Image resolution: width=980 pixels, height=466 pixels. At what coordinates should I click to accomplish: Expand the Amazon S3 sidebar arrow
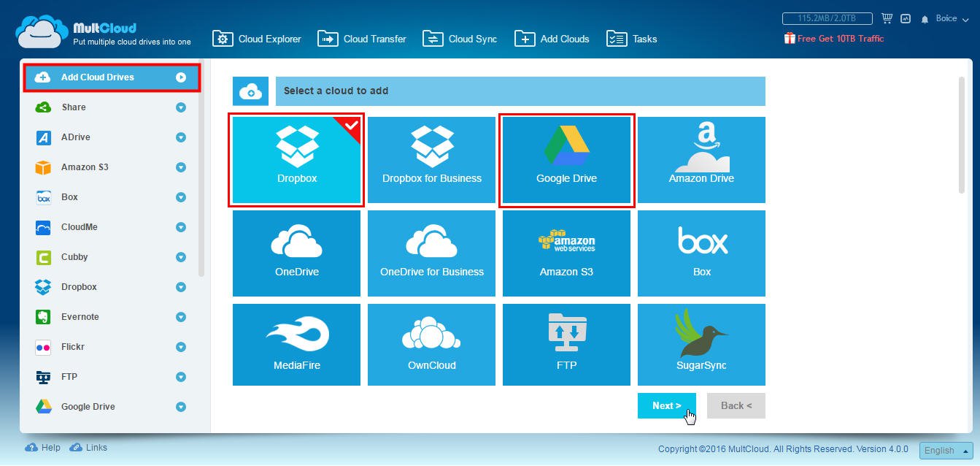pos(181,167)
